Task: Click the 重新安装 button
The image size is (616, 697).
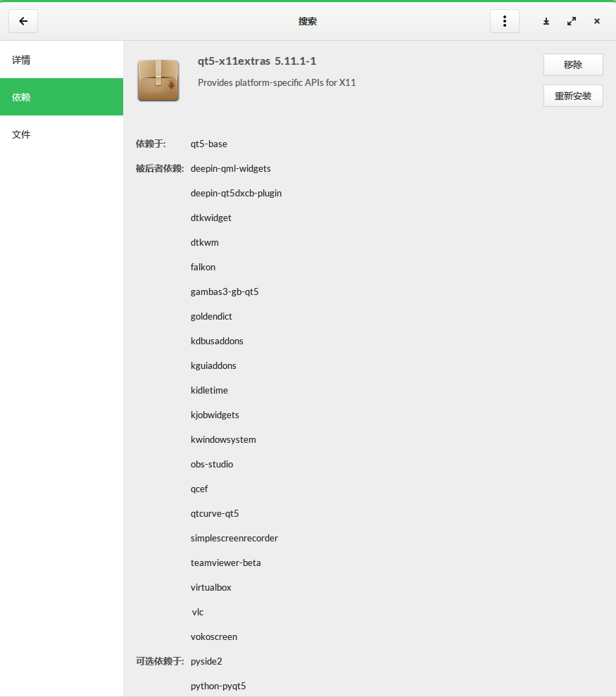Action: 573,96
